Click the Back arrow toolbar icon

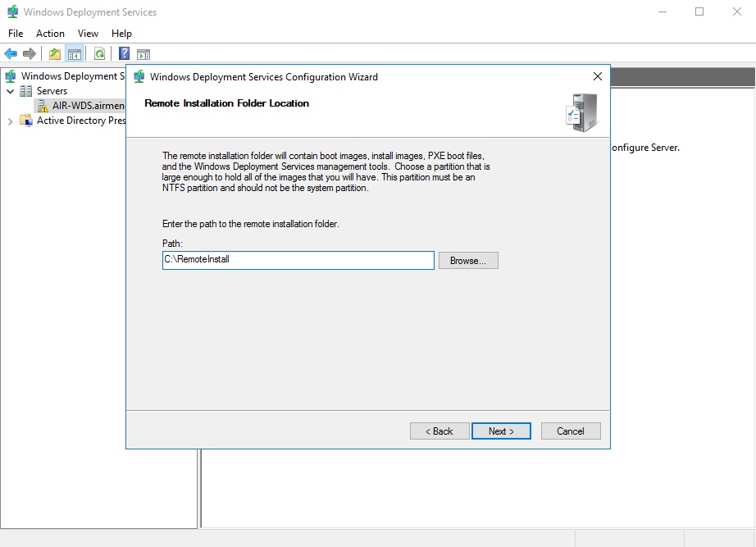(11, 54)
